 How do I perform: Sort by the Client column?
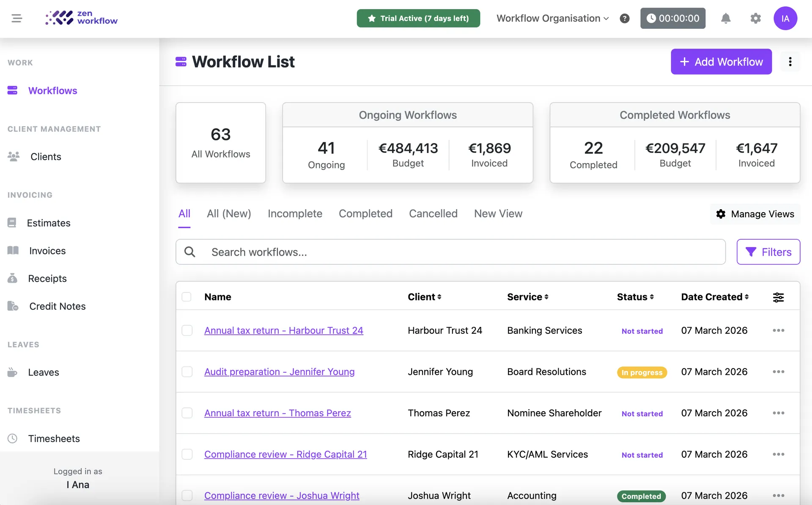pyautogui.click(x=425, y=297)
